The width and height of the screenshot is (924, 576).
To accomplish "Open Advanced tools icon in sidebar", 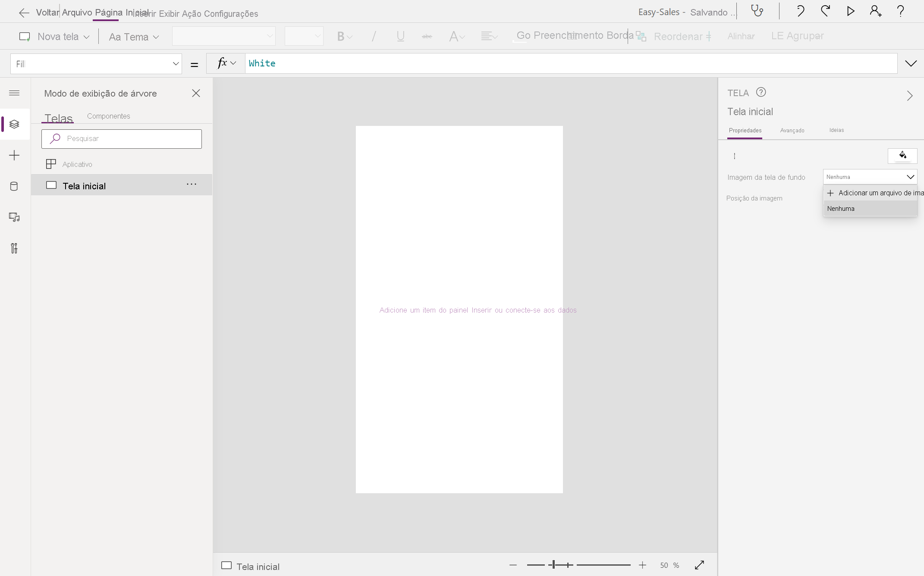I will click(14, 248).
